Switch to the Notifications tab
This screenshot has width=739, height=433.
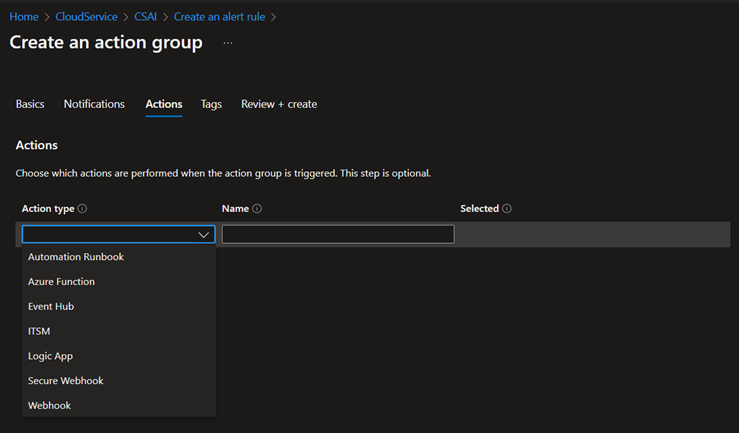click(x=94, y=104)
